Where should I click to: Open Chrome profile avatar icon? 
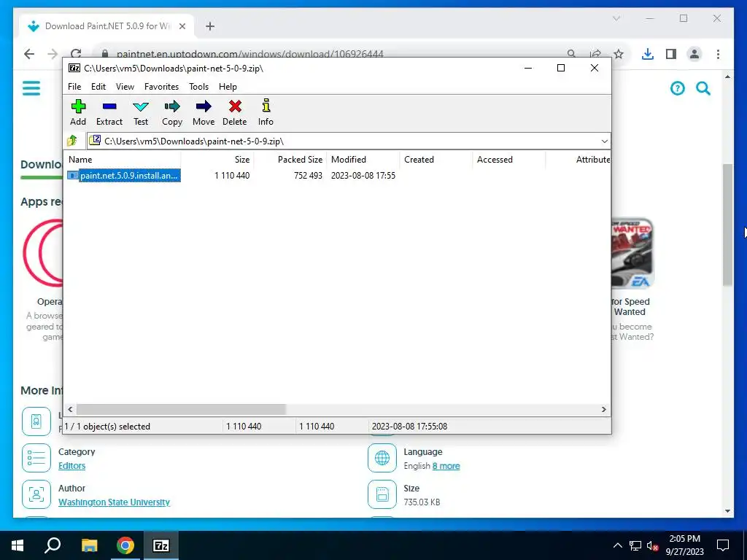(694, 54)
